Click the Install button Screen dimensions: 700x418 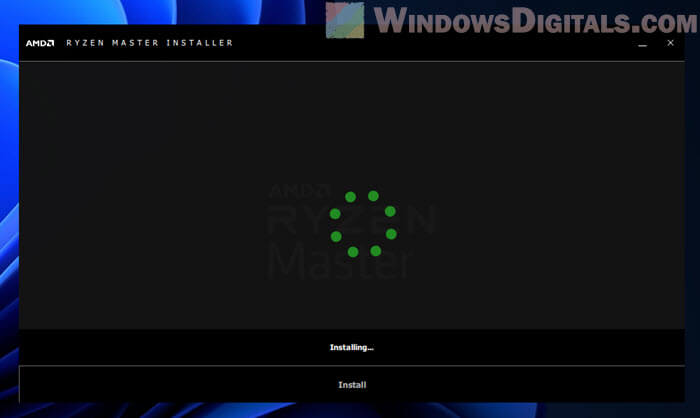click(352, 385)
